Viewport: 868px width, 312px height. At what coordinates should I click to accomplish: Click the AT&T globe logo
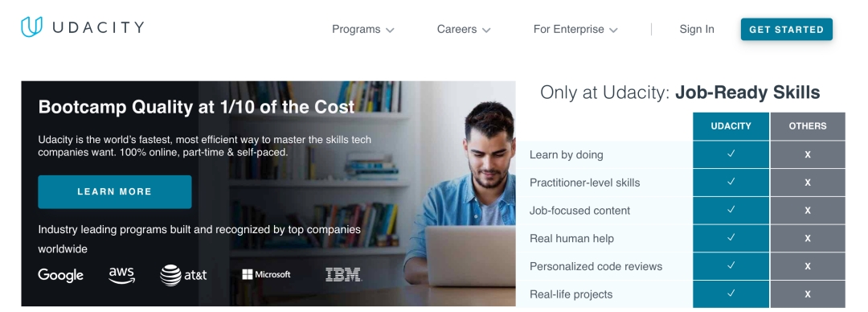point(170,275)
